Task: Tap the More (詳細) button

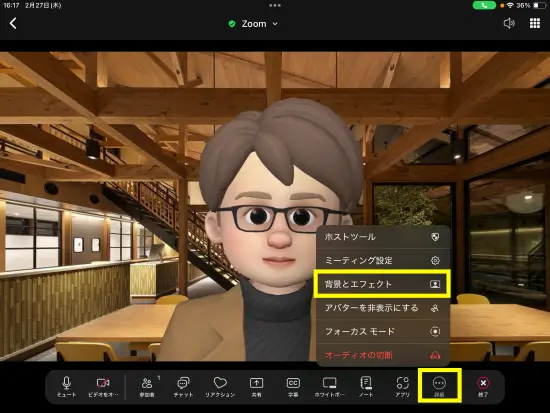Action: point(439,386)
